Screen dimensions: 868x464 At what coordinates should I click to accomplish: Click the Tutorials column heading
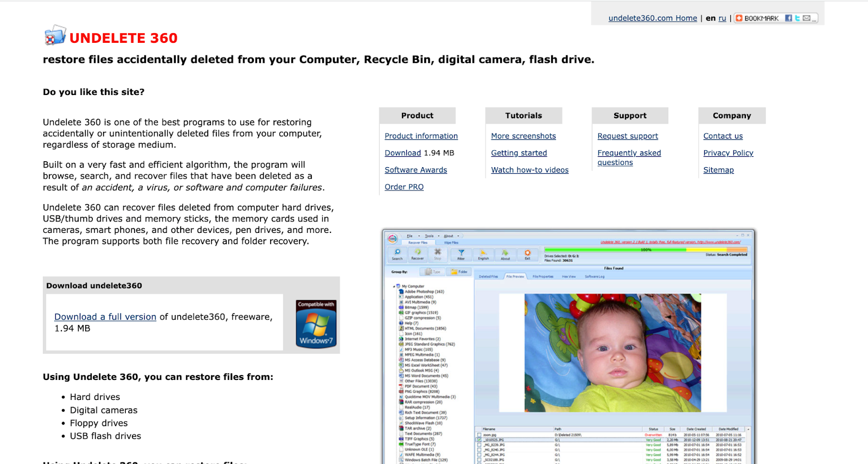coord(524,116)
